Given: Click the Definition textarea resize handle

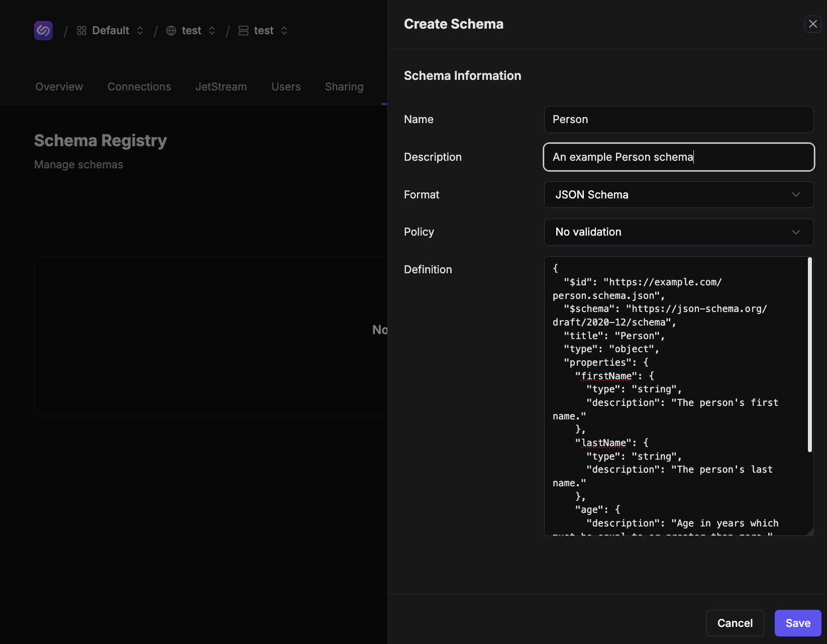Looking at the screenshot, I should click(x=809, y=532).
